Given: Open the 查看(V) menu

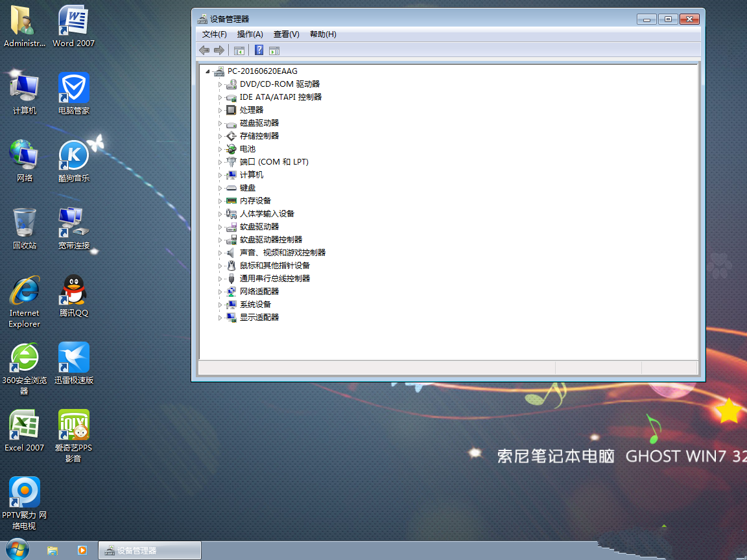Looking at the screenshot, I should [287, 34].
